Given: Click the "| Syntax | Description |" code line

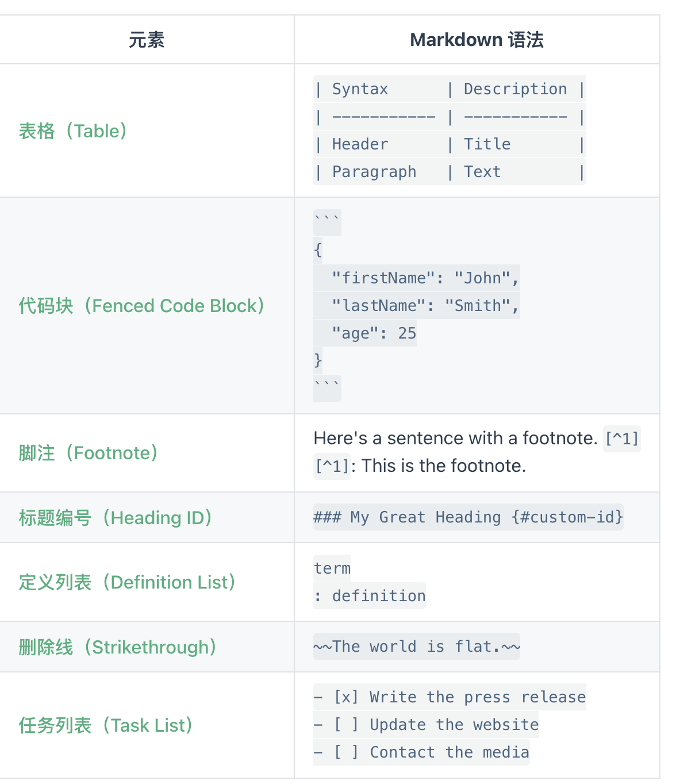Looking at the screenshot, I should 450,89.
